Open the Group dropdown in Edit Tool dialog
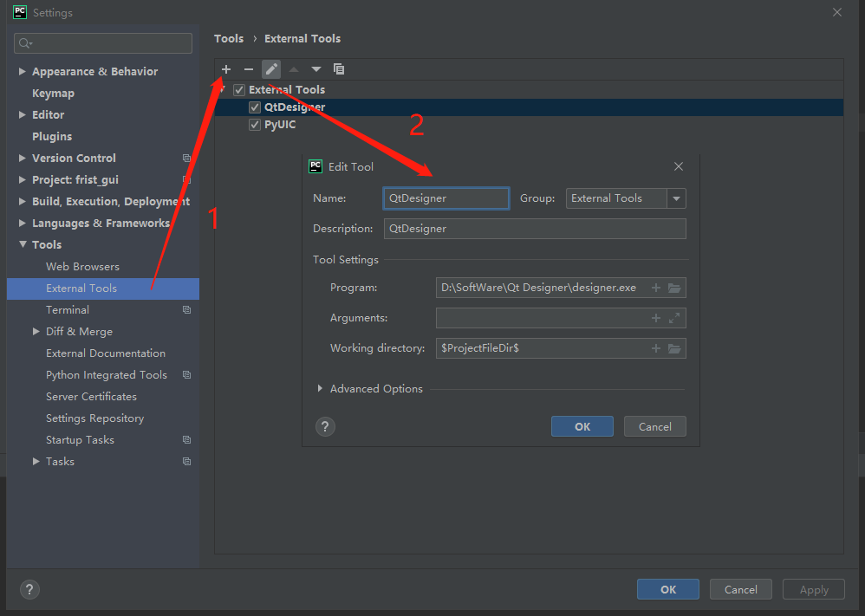 click(x=675, y=198)
